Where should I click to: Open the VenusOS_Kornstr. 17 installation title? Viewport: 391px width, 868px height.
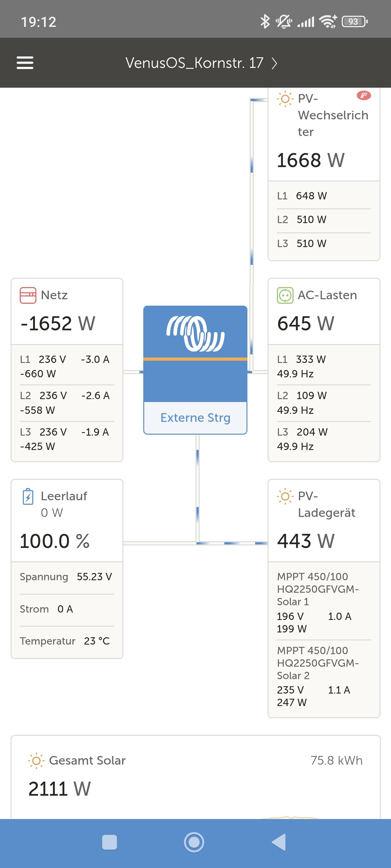pyautogui.click(x=194, y=63)
